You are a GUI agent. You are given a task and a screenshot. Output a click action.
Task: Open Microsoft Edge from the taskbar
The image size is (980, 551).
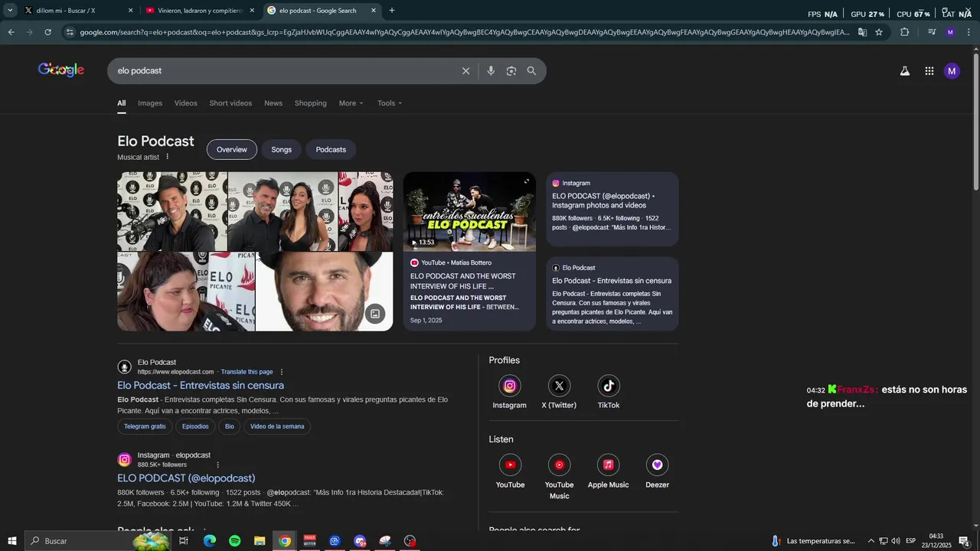pyautogui.click(x=210, y=541)
